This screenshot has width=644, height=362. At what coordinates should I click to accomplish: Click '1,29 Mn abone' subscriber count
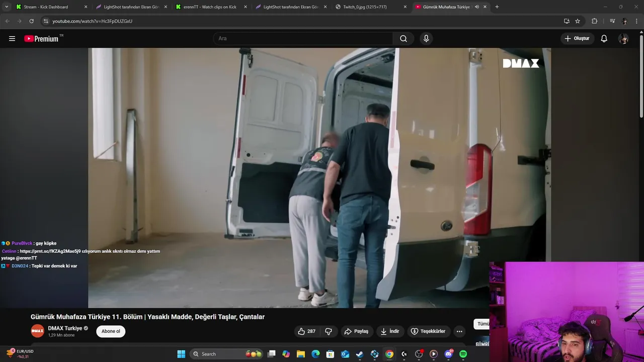(61, 335)
